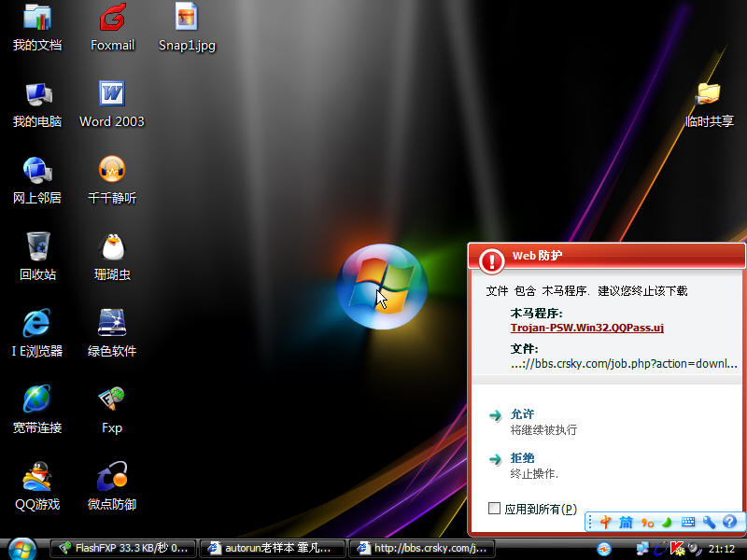
Task: Switch to bbs.crsky.com taskbar window
Action: click(422, 548)
